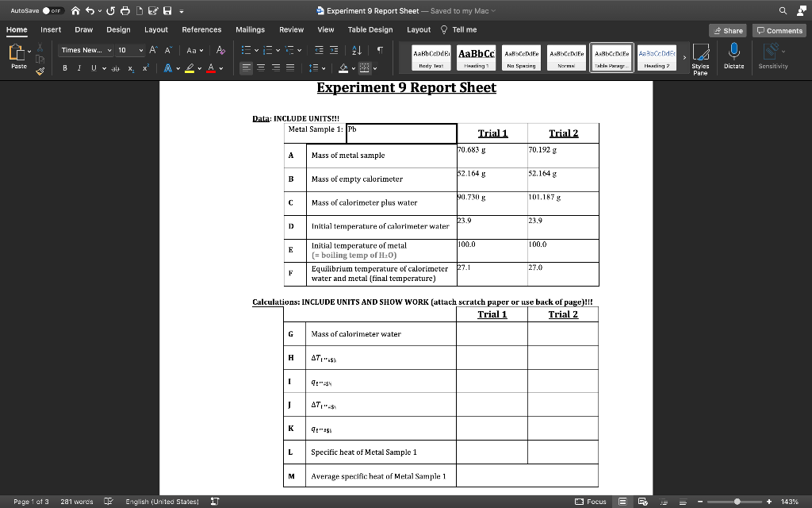
Task: Open Quick Access Toolbar customize arrow
Action: pyautogui.click(x=182, y=11)
